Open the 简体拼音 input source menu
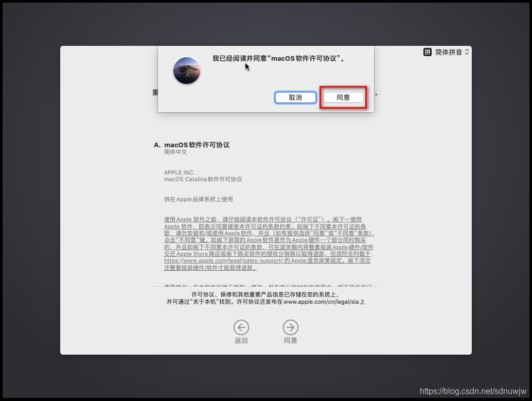 coord(452,52)
